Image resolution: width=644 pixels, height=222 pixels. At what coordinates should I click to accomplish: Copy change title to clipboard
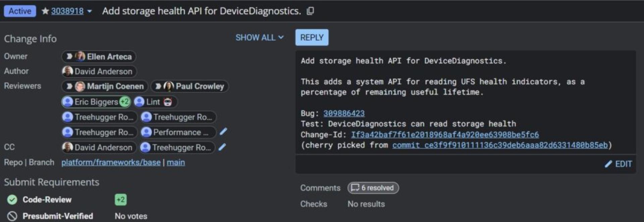[311, 11]
